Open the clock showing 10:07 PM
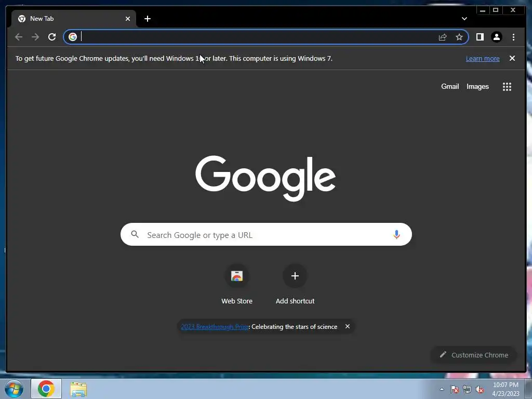 click(x=506, y=389)
